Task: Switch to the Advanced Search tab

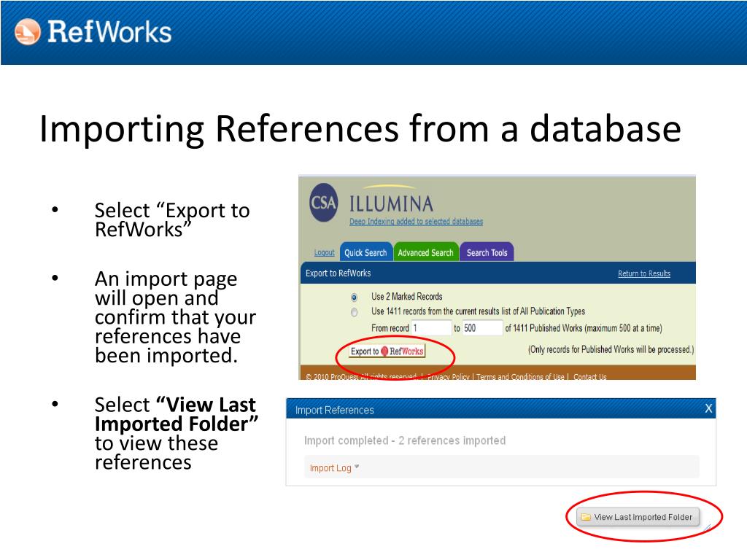Action: coord(426,252)
